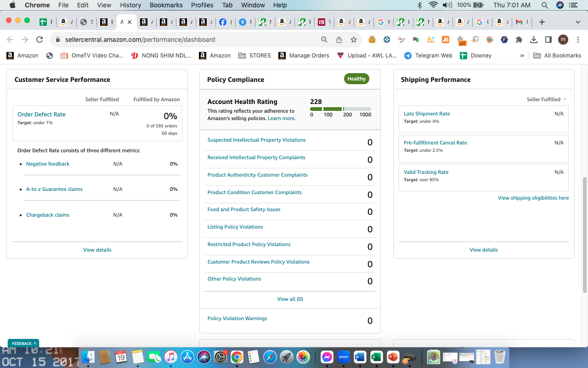Open Chrome downloads
588x368 pixels.
(x=534, y=40)
